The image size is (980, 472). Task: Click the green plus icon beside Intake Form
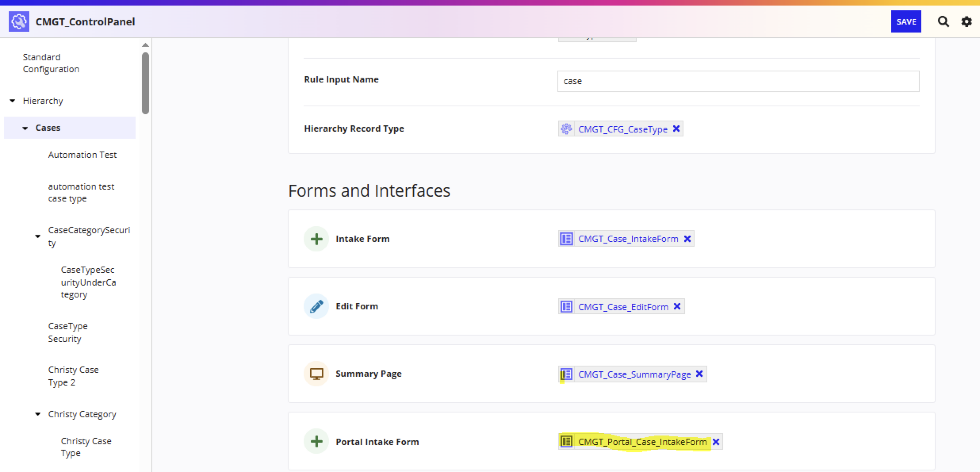pos(316,239)
